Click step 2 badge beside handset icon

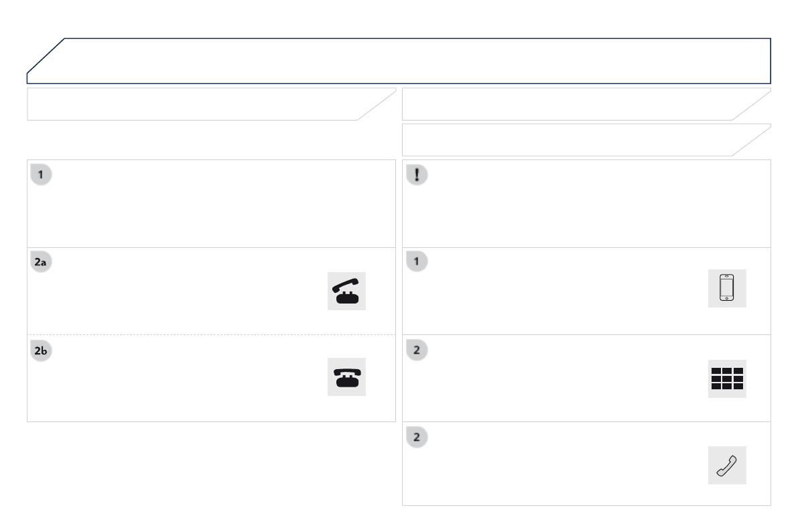click(417, 438)
